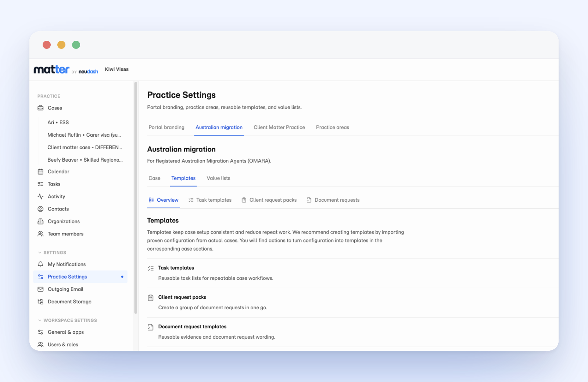Open Contacts in the sidebar
588x382 pixels.
tap(80, 209)
